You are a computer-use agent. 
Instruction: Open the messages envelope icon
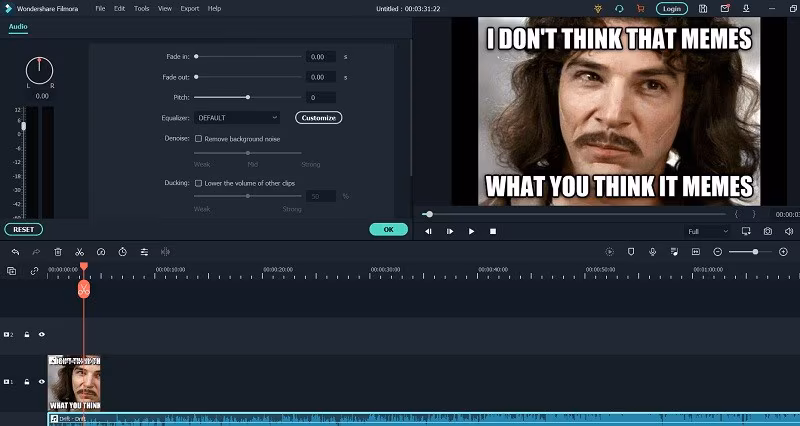pyautogui.click(x=724, y=9)
